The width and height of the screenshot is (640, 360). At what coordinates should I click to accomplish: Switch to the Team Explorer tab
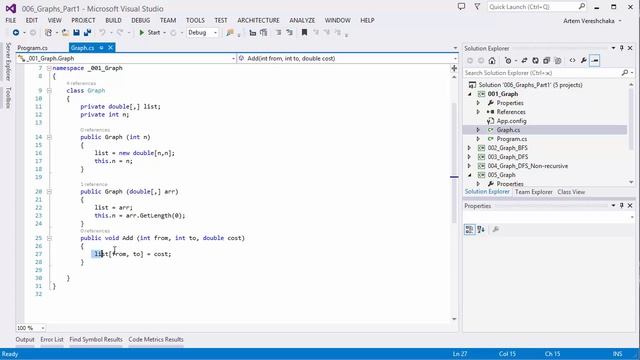tap(533, 192)
